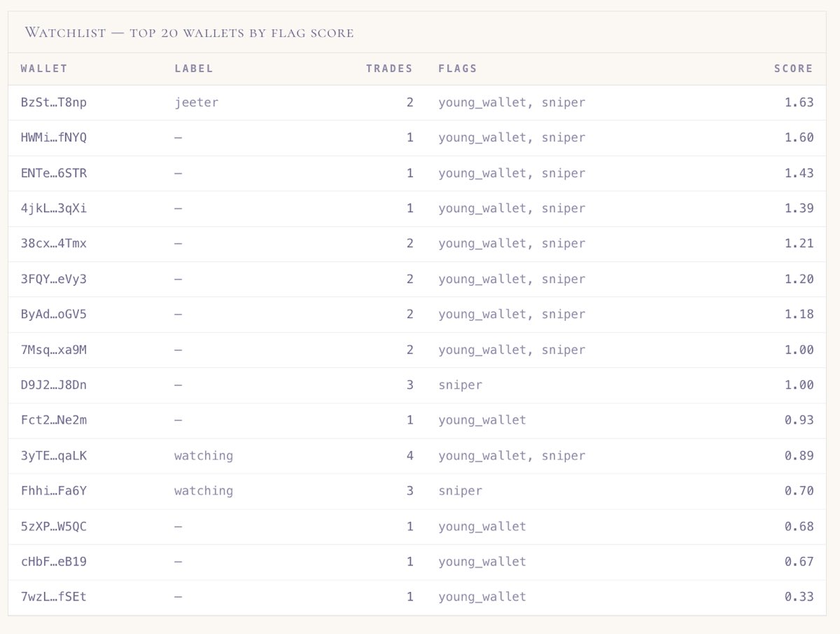Click score value 1.60
Viewport: 840px width, 634px height.
(799, 137)
